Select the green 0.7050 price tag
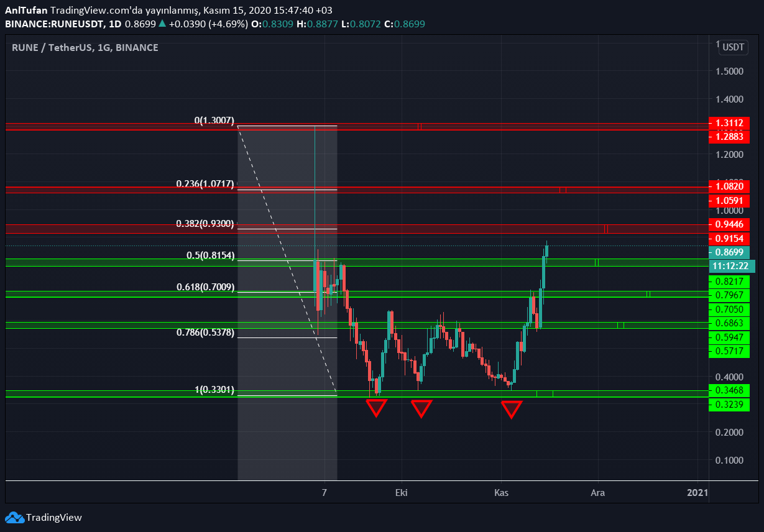Screen dimensions: 764x532 click(729, 310)
